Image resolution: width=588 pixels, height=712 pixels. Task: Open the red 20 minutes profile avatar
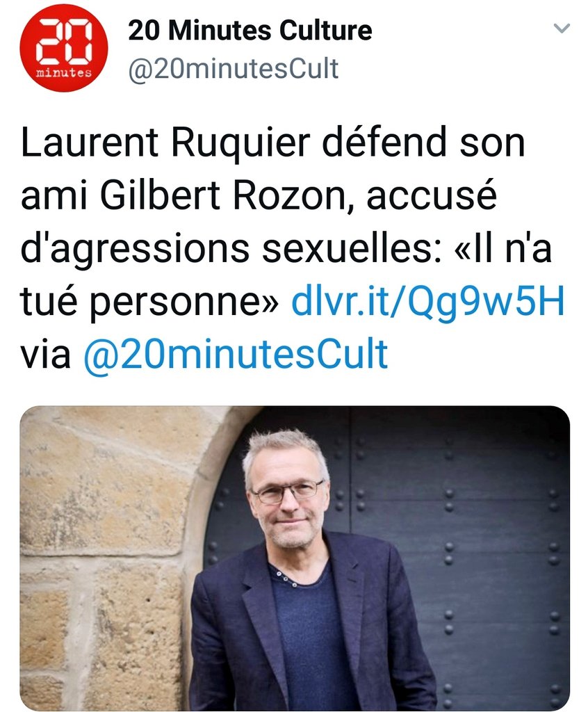63,48
